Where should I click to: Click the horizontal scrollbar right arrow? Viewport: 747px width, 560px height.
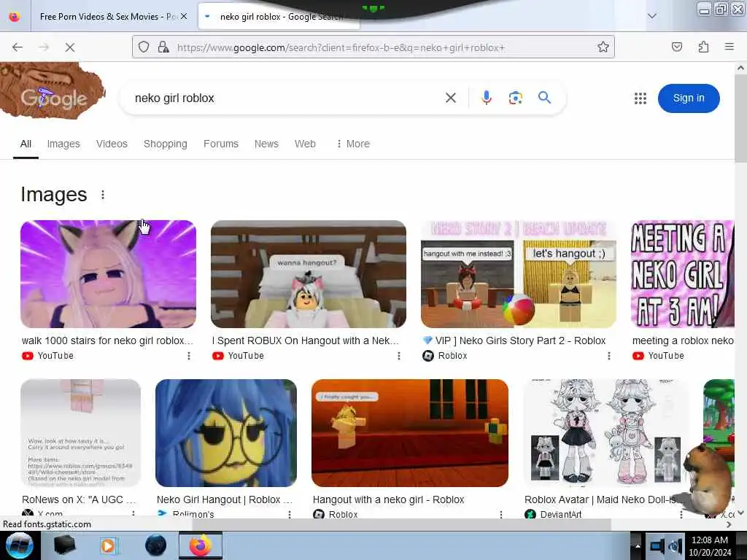(729, 524)
